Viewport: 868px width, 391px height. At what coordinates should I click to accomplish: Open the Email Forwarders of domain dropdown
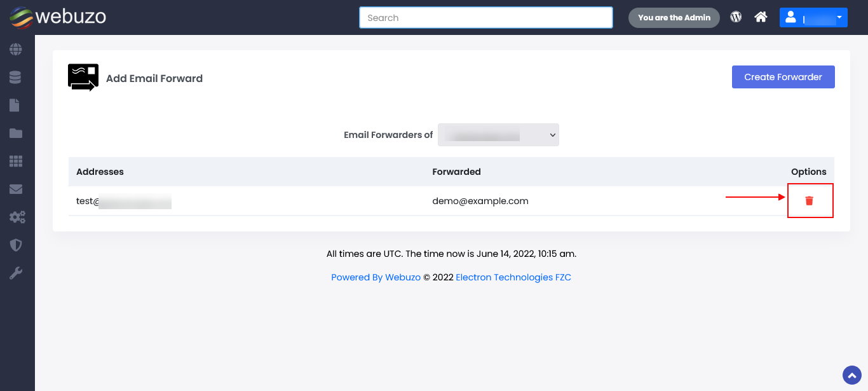[x=498, y=135]
